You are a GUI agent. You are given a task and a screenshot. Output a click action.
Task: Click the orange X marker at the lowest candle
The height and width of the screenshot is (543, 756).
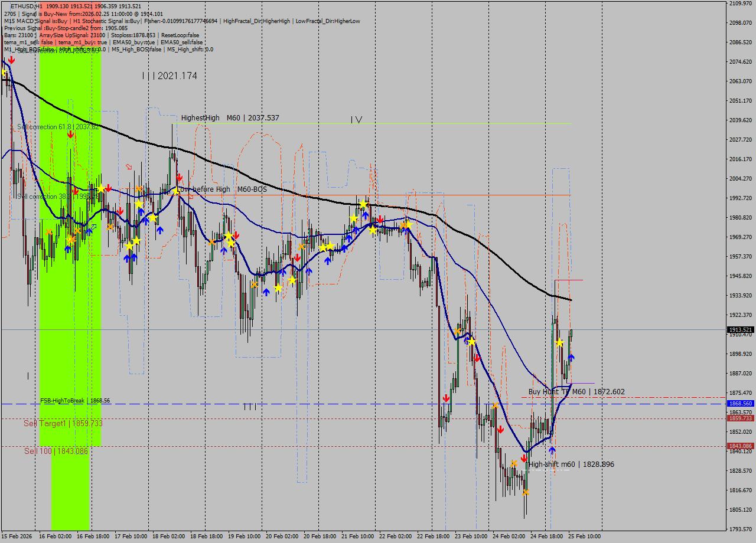526,492
